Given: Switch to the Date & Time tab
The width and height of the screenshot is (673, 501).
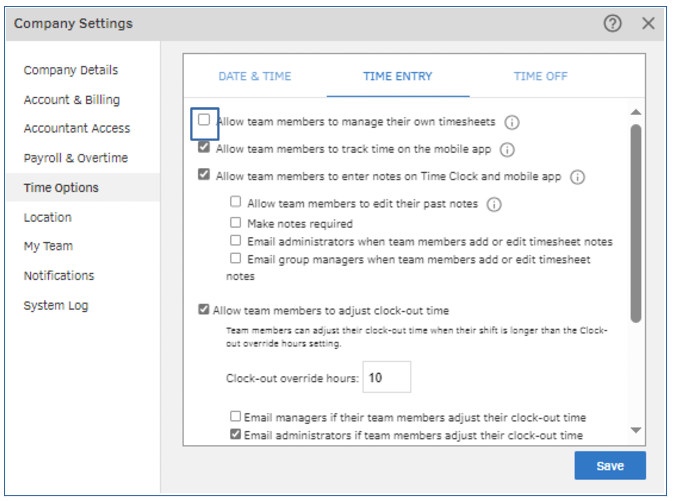Looking at the screenshot, I should click(255, 76).
